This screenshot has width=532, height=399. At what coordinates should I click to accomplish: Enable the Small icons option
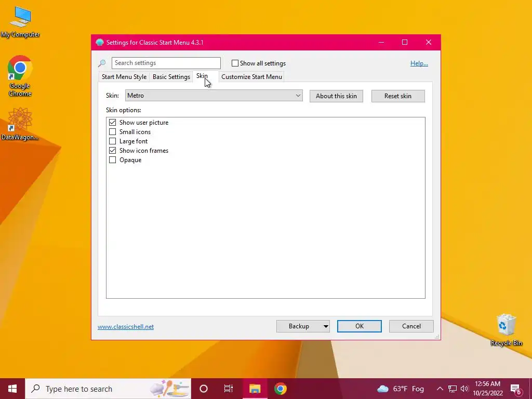[x=112, y=131]
